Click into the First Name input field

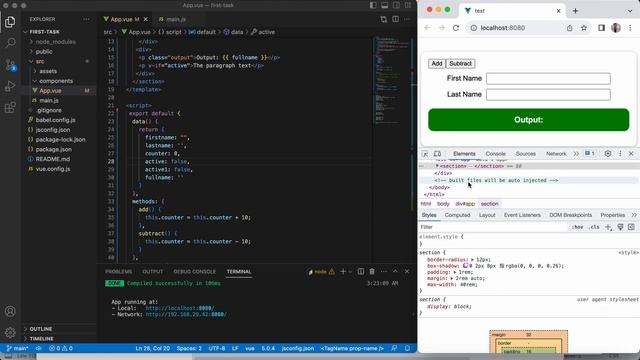pyautogui.click(x=548, y=79)
